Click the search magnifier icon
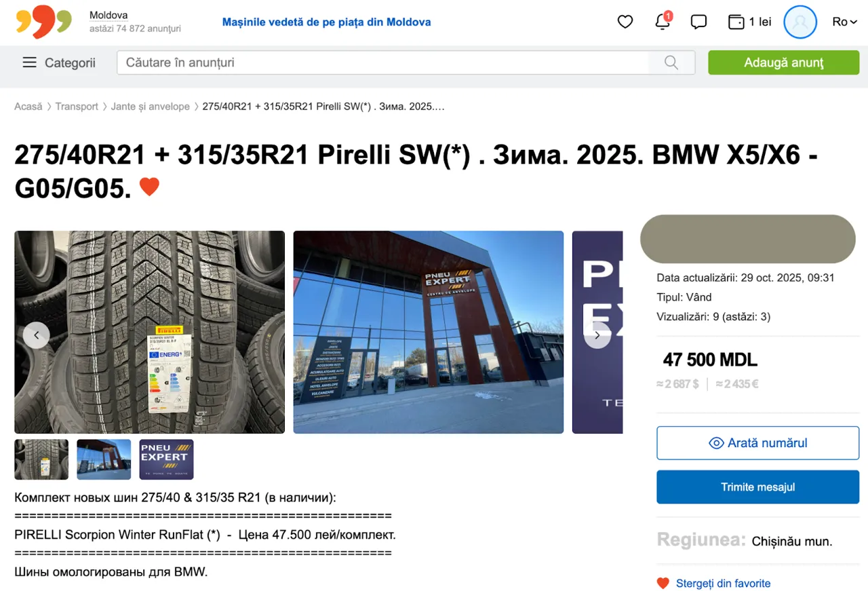The height and width of the screenshot is (591, 868). point(671,62)
